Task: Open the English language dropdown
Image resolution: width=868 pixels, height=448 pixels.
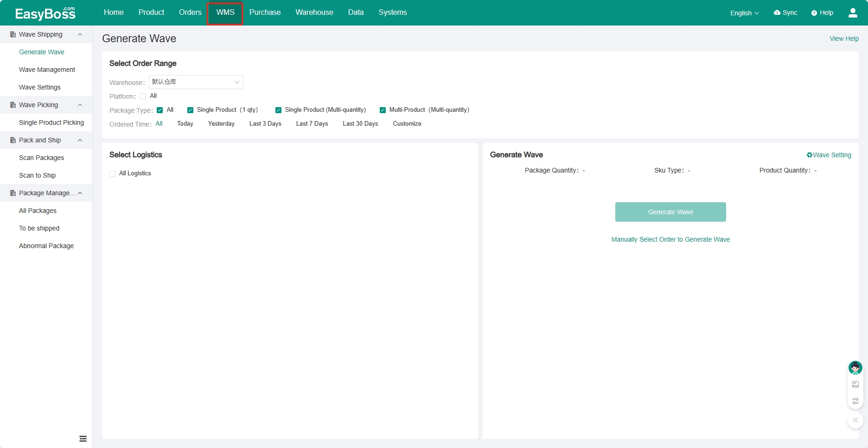Action: [744, 13]
